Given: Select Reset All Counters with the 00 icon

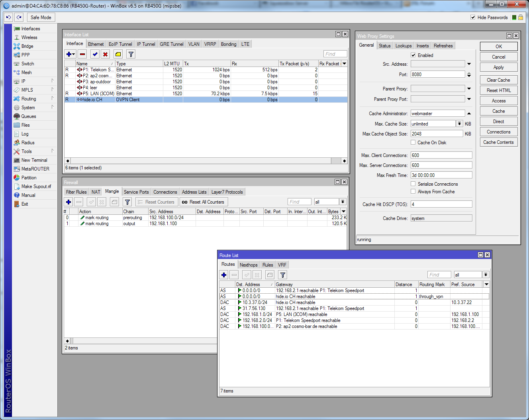Looking at the screenshot, I should (x=204, y=202).
